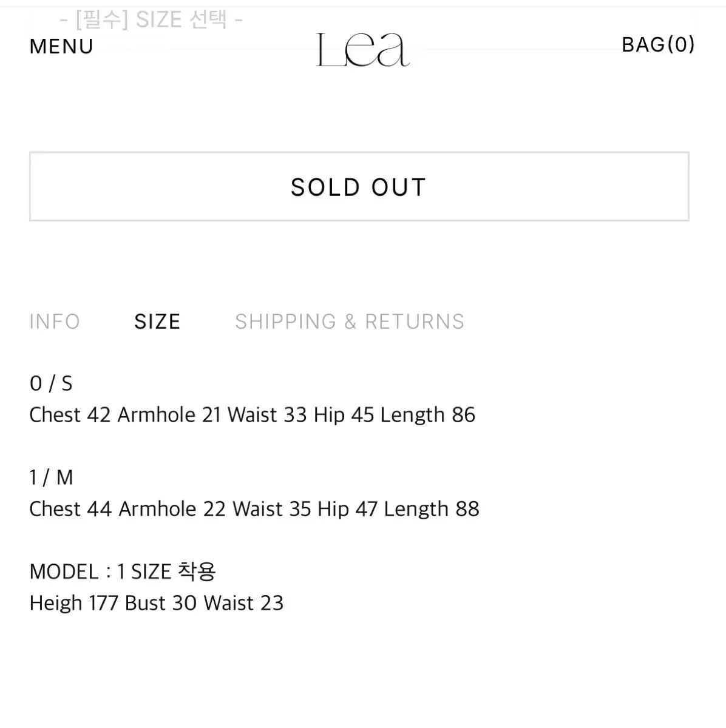Click the model's Bust 30 value
Viewport: 726px width, 728px height.
point(161,603)
